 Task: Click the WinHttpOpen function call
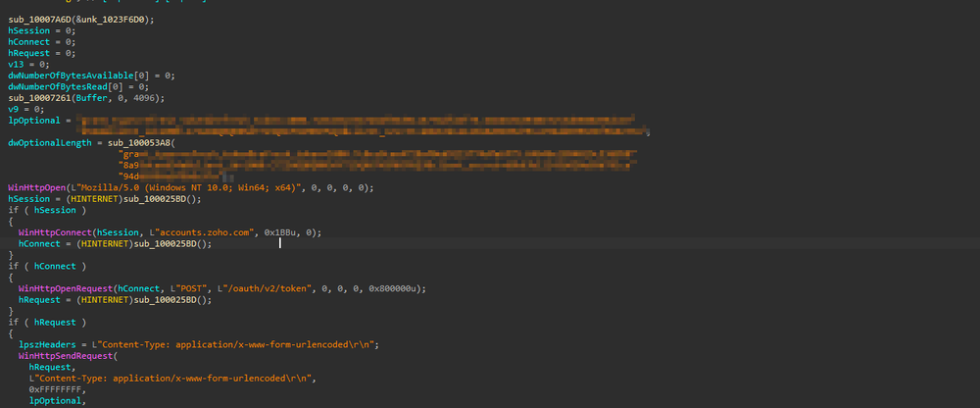pyautogui.click(x=37, y=188)
